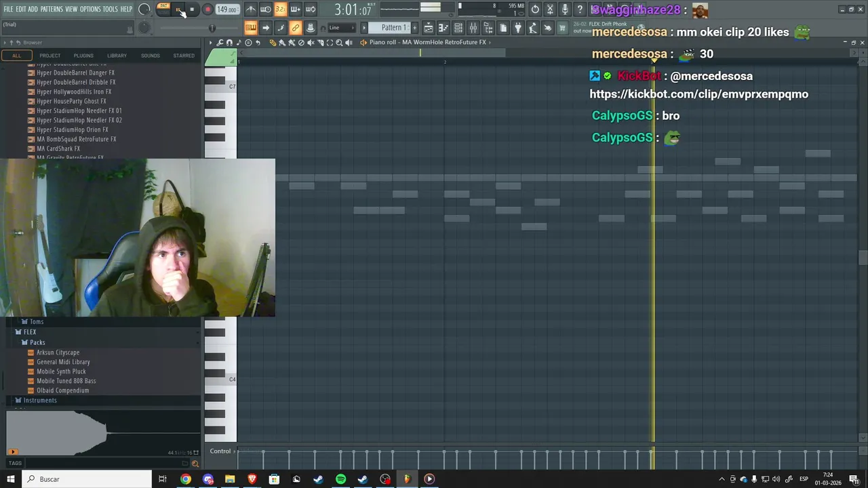Open the Mobile Tuned 808 Bass pack
Viewport: 868px width, 488px height.
(66, 381)
